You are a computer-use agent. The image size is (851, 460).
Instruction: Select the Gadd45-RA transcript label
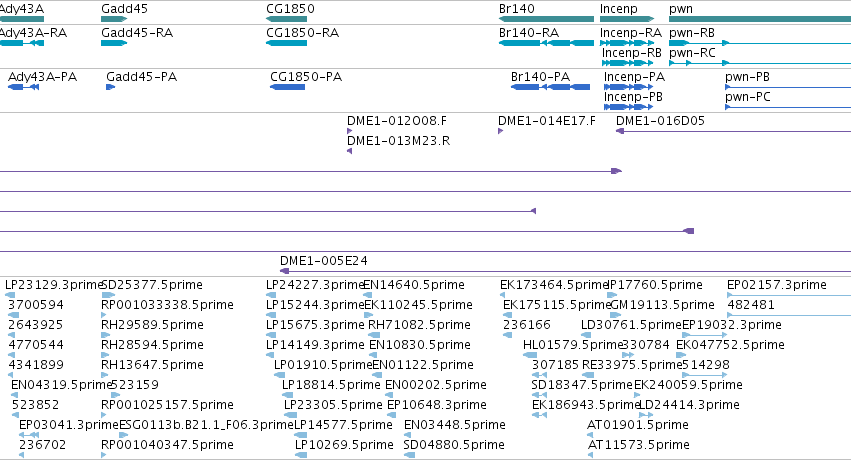(137, 33)
